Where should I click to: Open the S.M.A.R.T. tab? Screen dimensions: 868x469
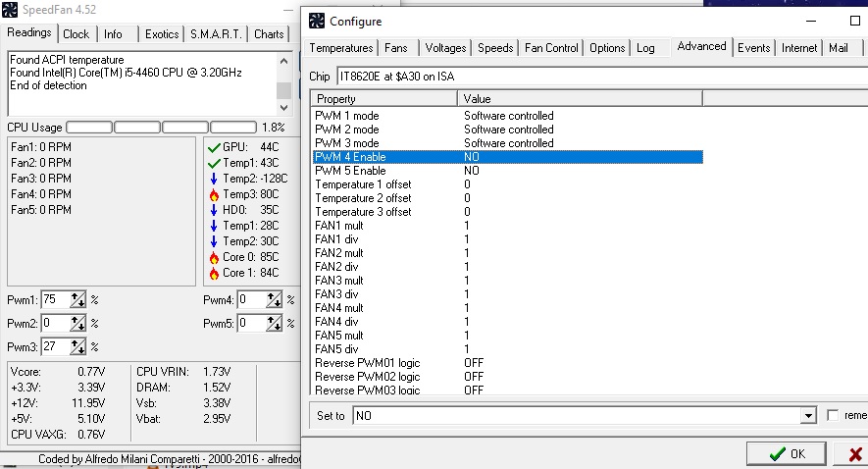216,33
